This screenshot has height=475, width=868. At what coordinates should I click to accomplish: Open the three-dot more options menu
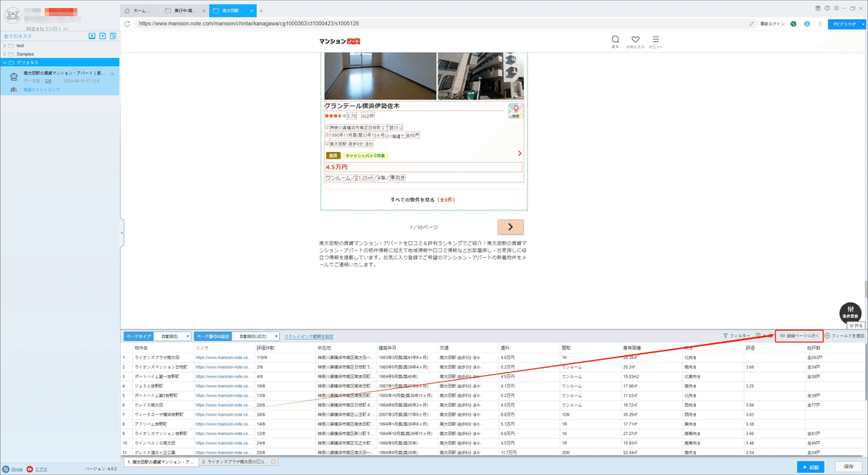coord(820,23)
